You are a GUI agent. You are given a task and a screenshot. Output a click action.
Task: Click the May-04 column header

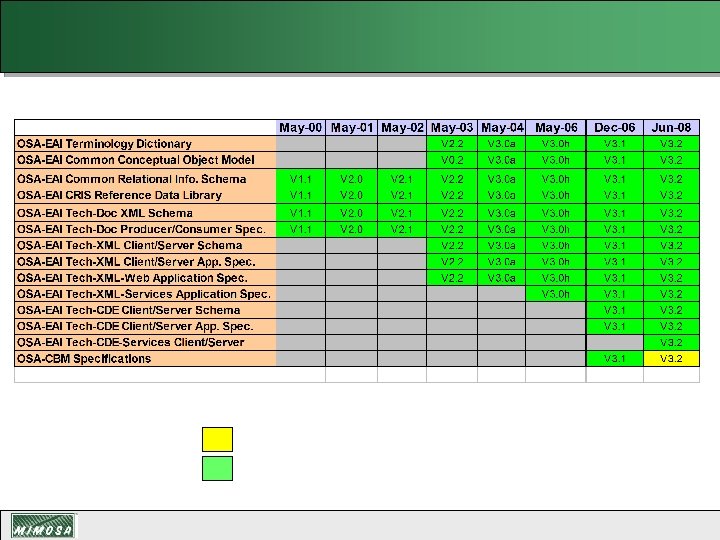[501, 128]
